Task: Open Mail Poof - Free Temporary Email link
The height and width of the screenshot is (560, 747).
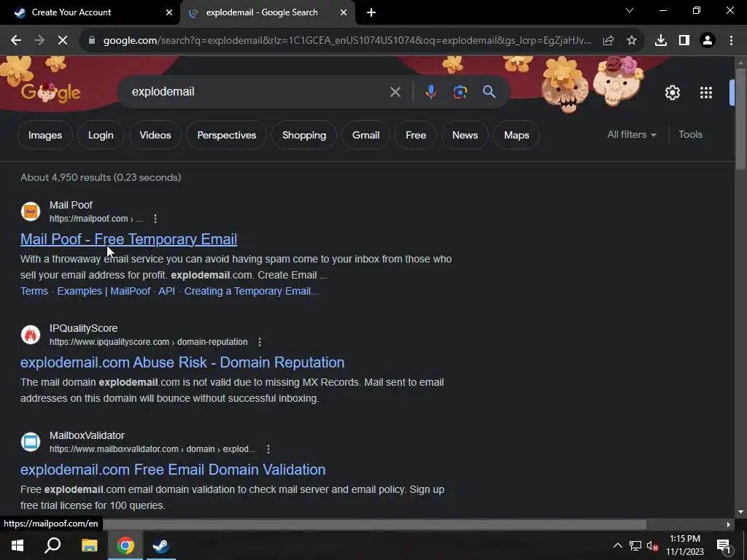Action: (128, 239)
